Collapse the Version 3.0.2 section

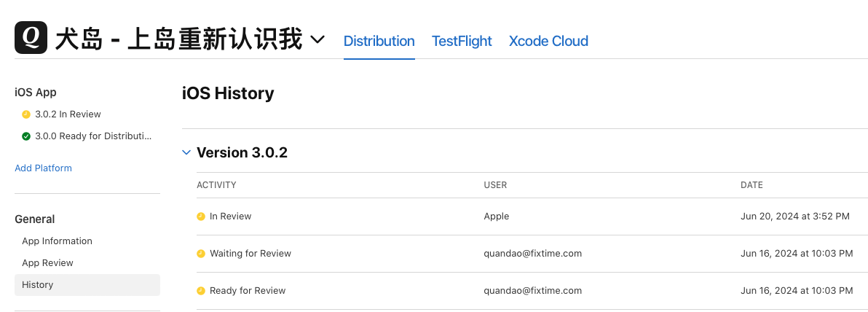click(x=186, y=152)
